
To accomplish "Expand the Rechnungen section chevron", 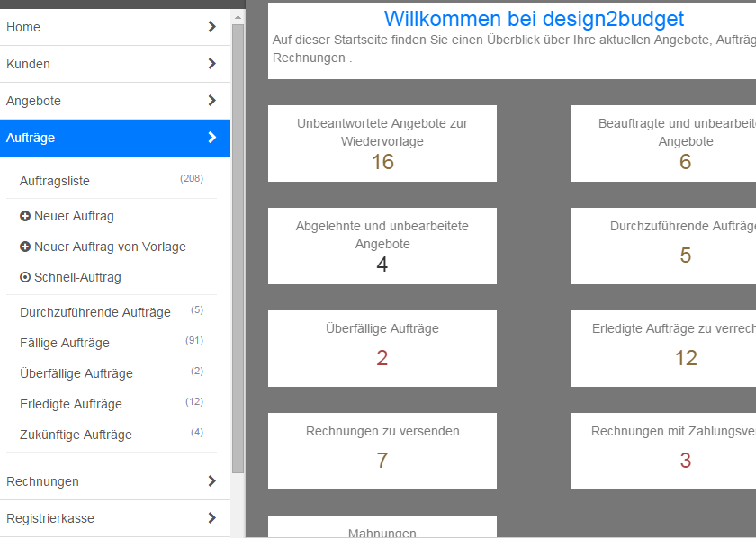I will point(212,481).
